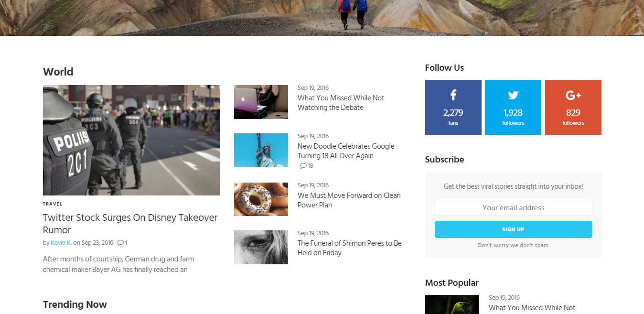Select the Statue of Liberty thumbnail
Viewport: 644px width, 314px height.
pyautogui.click(x=261, y=150)
